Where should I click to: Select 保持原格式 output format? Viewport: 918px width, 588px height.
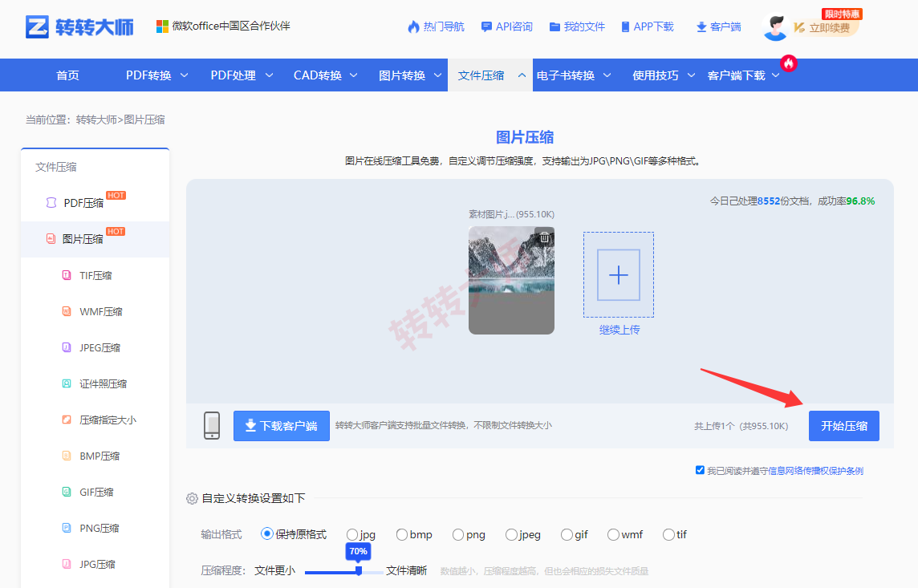click(x=267, y=533)
